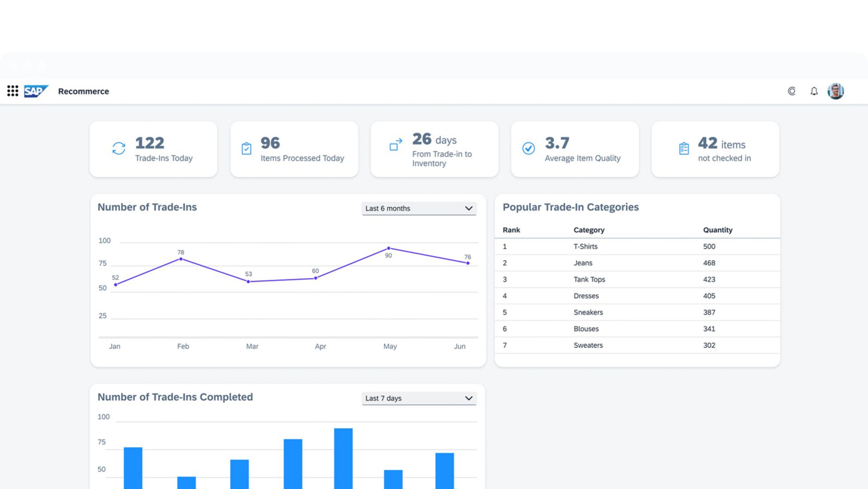
Task: Open the Last 6 months dropdown
Action: [x=418, y=208]
